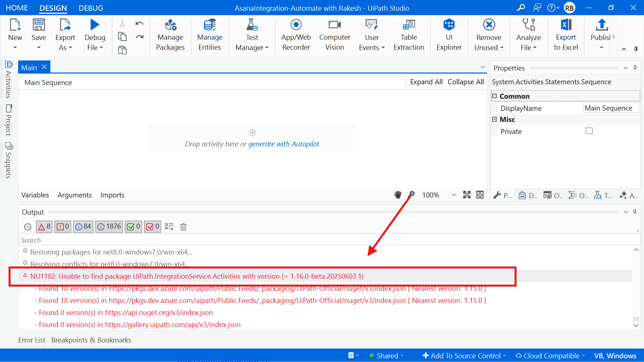Click the New file icon
The image size is (644, 362).
point(15,25)
